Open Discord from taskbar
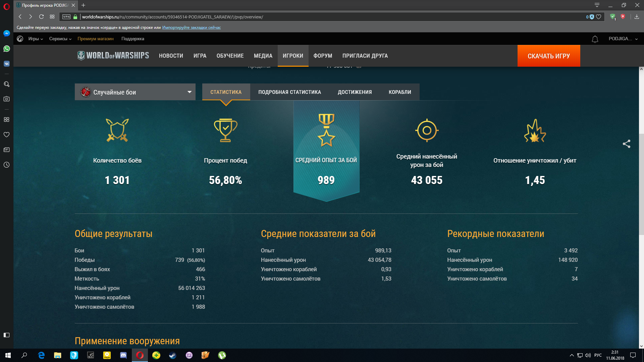 (123, 355)
